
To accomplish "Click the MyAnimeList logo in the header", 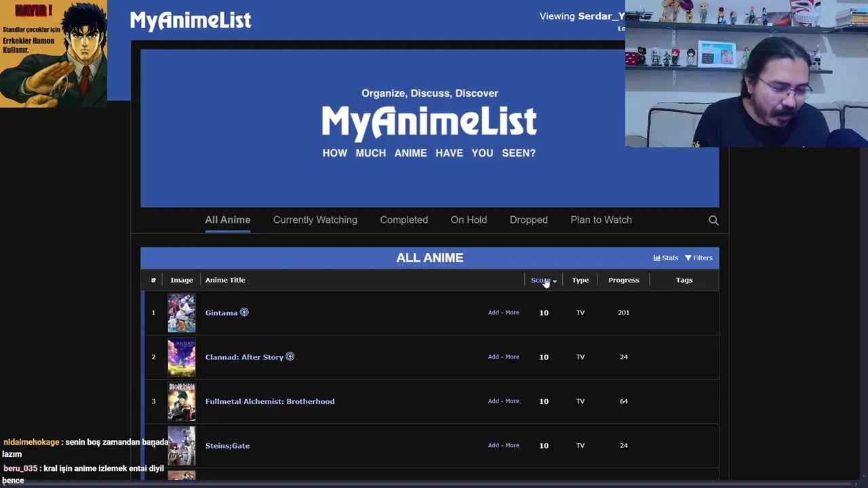I will (x=191, y=20).
